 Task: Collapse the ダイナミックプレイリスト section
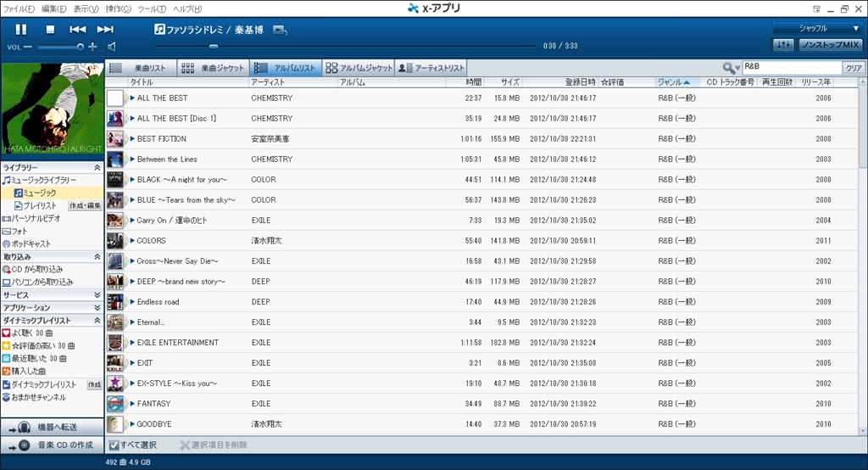coord(97,321)
